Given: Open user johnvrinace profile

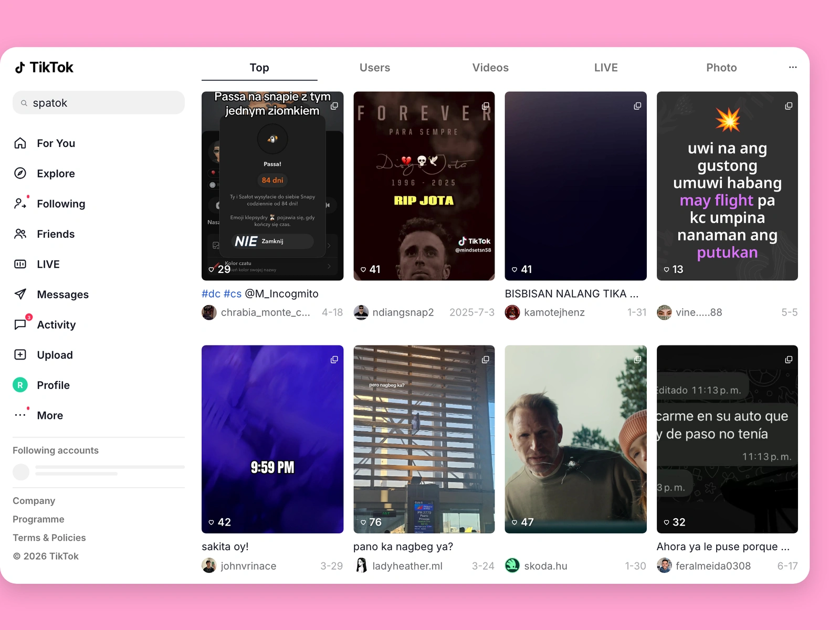Looking at the screenshot, I should tap(248, 566).
